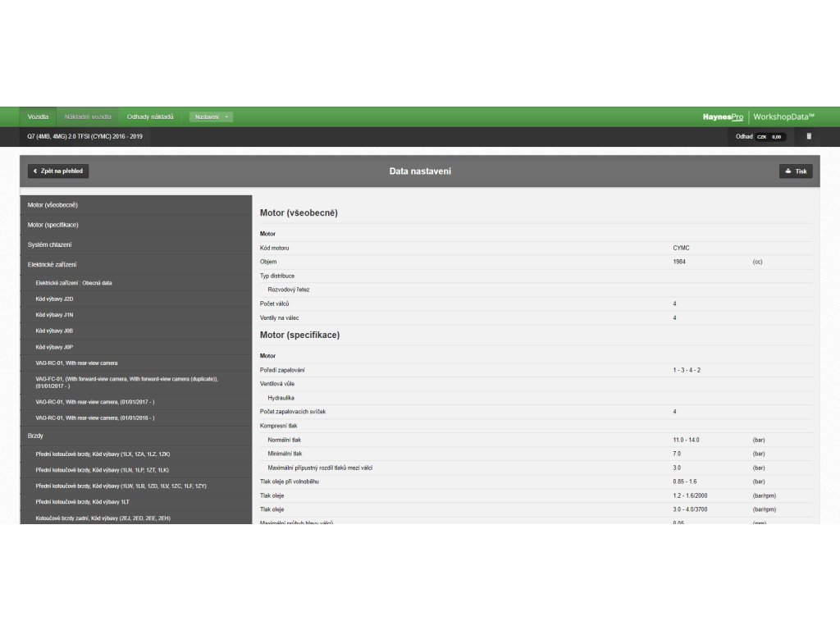Open Systém chlazení section in sidebar

50,244
